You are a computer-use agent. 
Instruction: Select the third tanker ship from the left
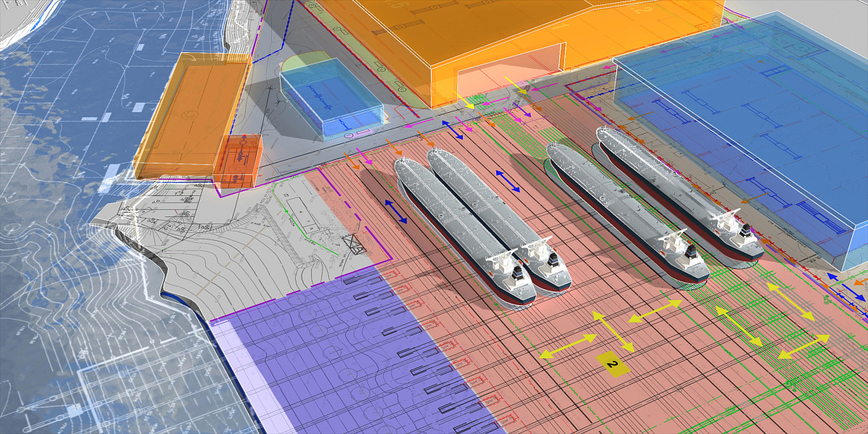coord(626,210)
